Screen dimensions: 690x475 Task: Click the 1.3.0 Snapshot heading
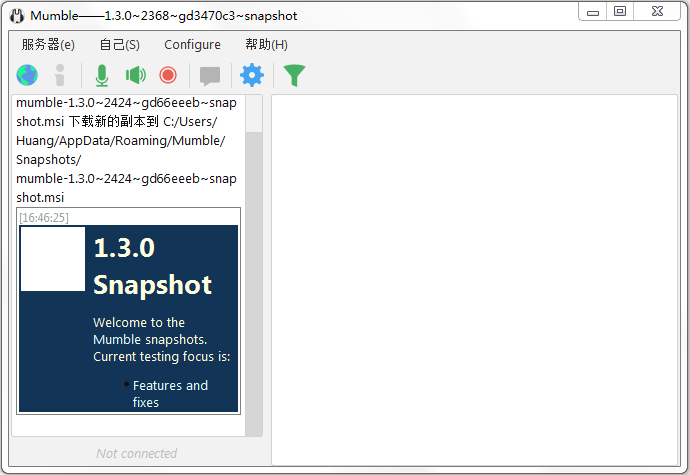coord(152,266)
